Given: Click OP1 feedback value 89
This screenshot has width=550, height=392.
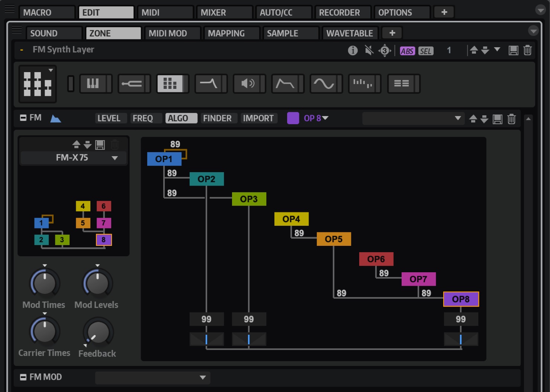Looking at the screenshot, I should 175,144.
